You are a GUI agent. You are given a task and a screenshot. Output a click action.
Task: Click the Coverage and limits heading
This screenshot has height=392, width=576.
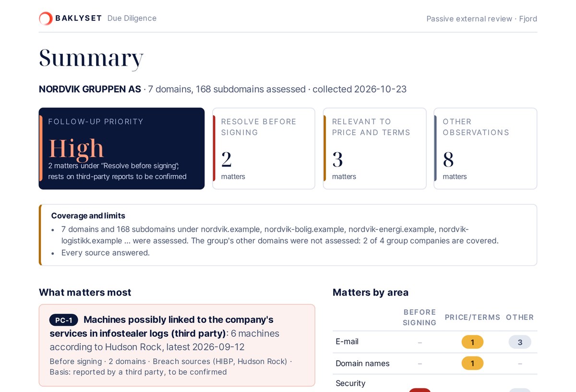[x=88, y=216]
